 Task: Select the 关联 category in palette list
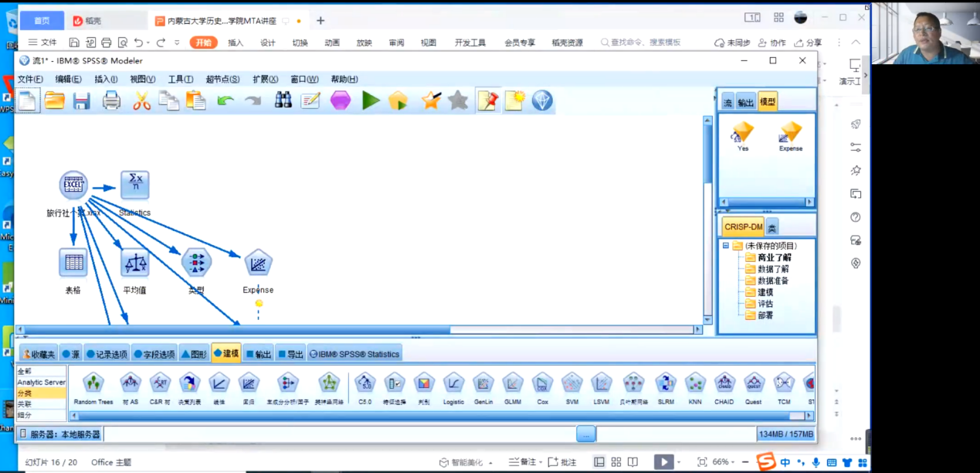[25, 404]
